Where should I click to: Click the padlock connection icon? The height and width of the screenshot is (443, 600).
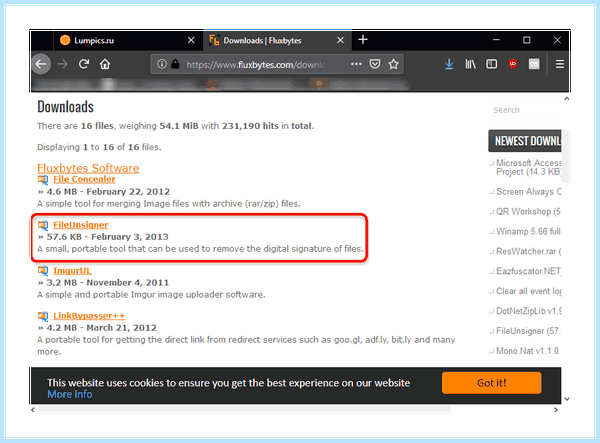click(x=175, y=64)
